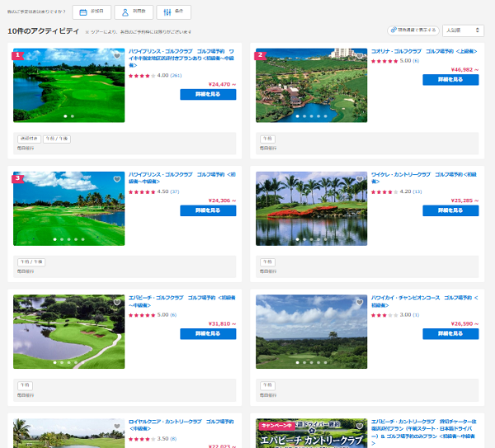This screenshot has height=448, width=495.
Task: Open the エバビーチ・ゴルフクラブ title link
Action: coord(182,301)
